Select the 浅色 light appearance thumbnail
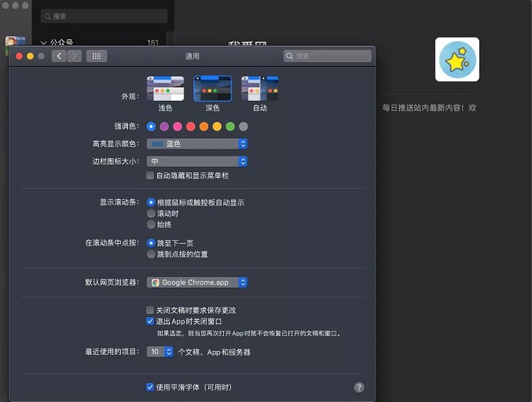The height and width of the screenshot is (402, 532). [165, 89]
